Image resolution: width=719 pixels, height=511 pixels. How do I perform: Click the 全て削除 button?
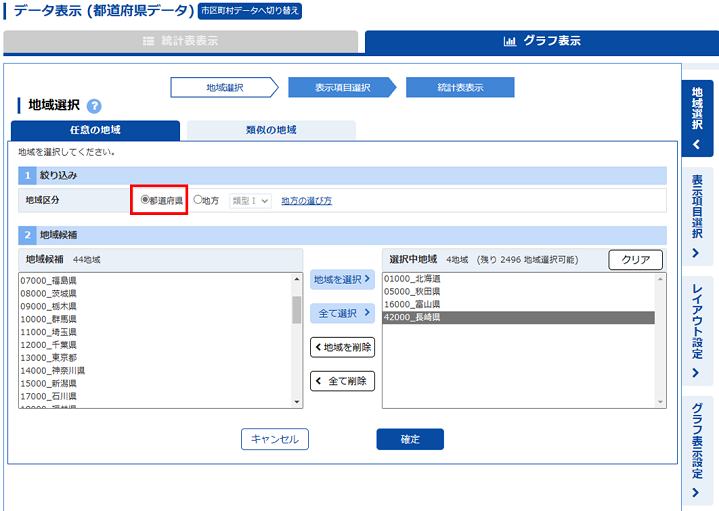pos(342,381)
